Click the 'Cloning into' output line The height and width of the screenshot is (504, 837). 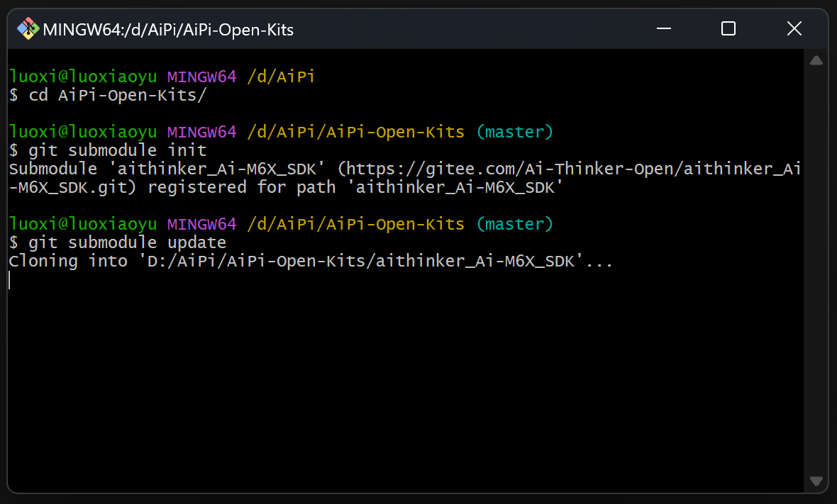pos(311,262)
